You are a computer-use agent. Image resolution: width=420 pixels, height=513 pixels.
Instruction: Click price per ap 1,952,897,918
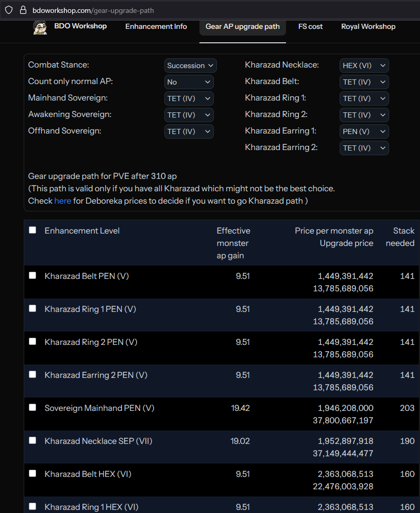click(x=346, y=441)
